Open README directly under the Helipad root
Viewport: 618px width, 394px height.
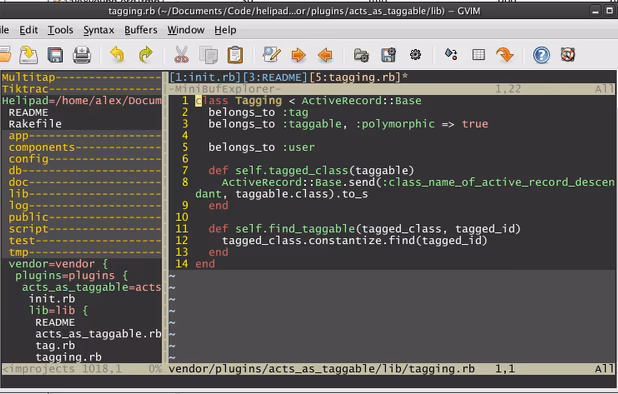pos(28,113)
